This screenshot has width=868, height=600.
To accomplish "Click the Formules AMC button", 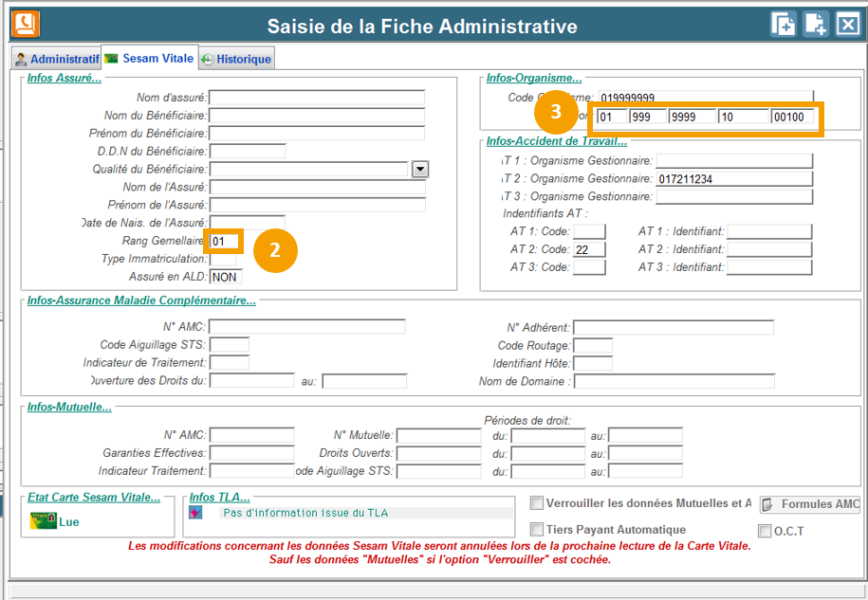I will click(x=810, y=504).
